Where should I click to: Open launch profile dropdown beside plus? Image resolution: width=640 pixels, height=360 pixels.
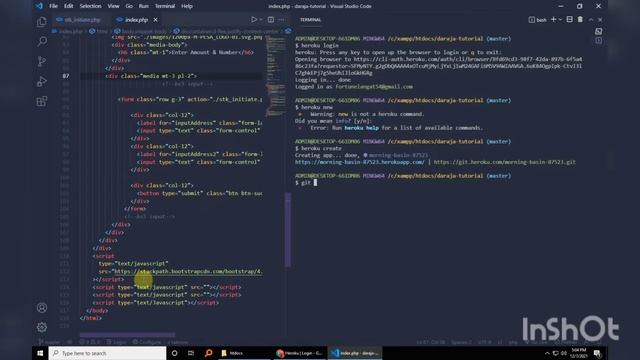(x=560, y=20)
